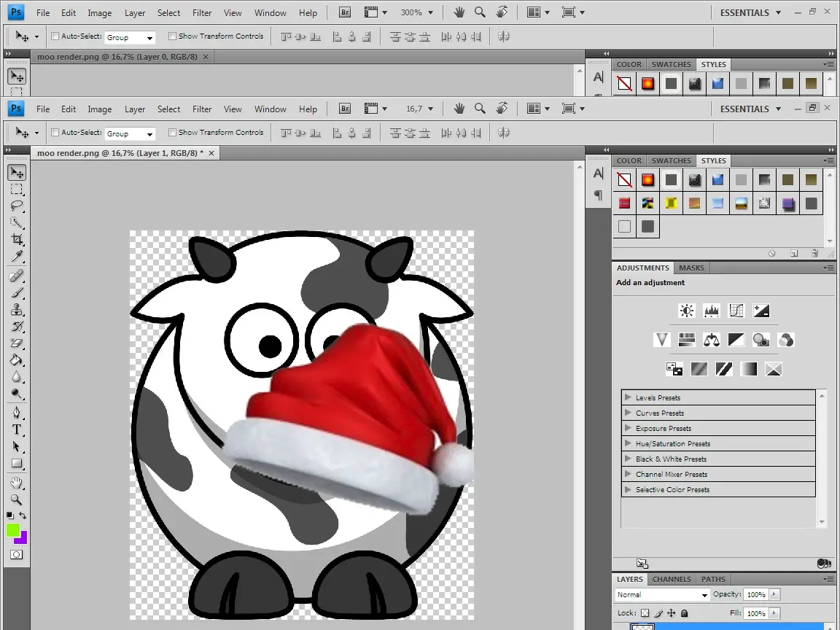
Task: Add a Levels adjustment
Action: pyautogui.click(x=712, y=311)
